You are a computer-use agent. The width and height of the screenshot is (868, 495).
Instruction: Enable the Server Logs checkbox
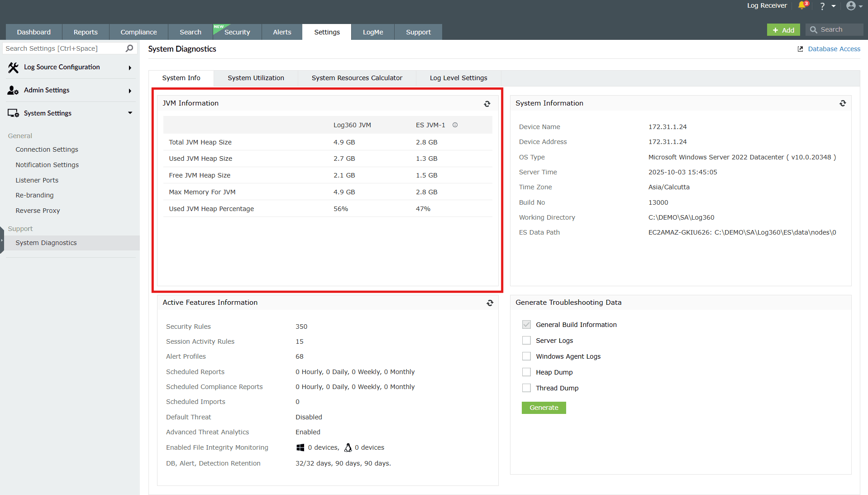[x=526, y=341]
